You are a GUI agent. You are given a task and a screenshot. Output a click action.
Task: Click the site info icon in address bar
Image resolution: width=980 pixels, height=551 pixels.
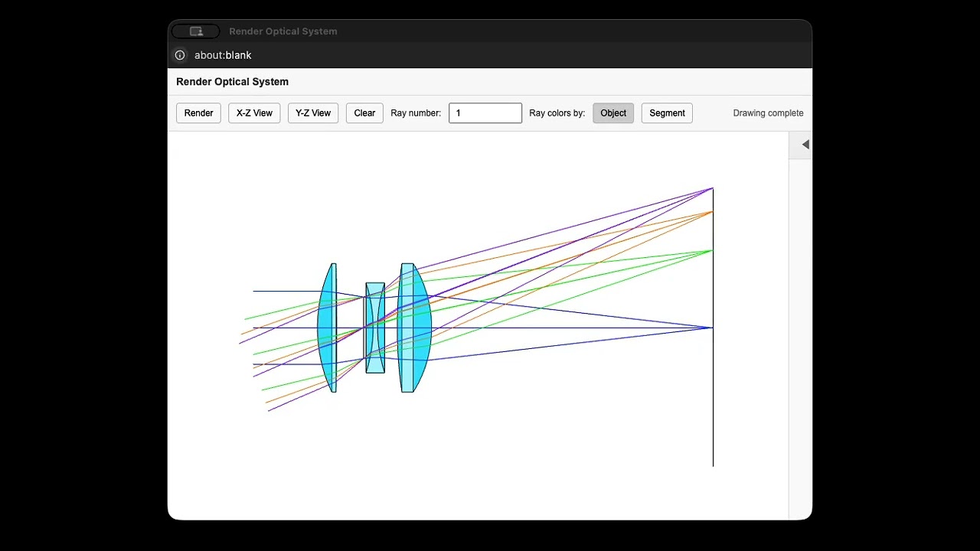tap(180, 55)
